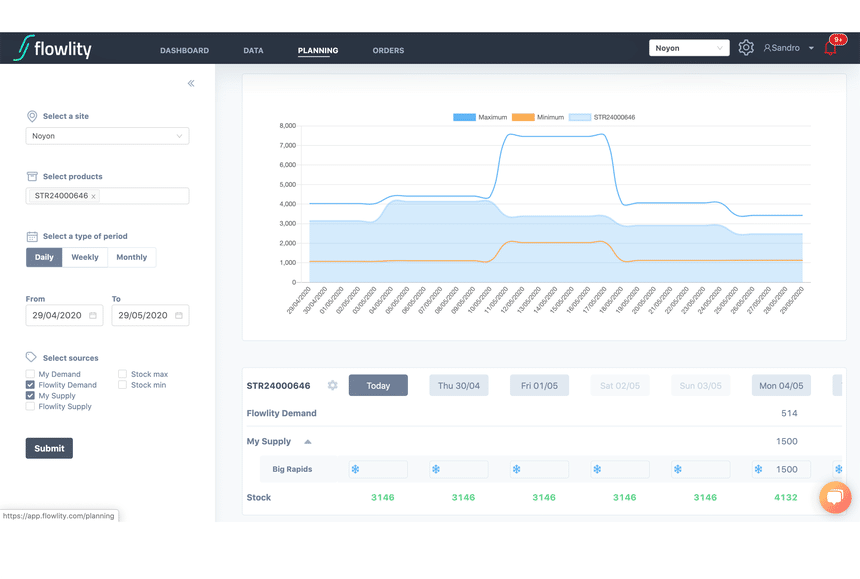Viewport: 860px width, 579px height.
Task: Click the Flowlity logo
Action: pyautogui.click(x=53, y=48)
